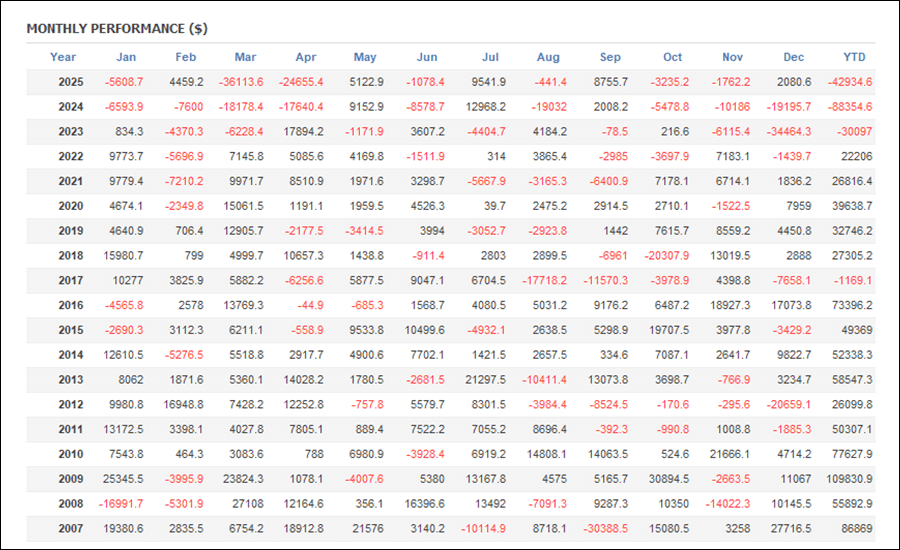
Task: Click the Monthly Performance ($) title
Action: [x=117, y=28]
